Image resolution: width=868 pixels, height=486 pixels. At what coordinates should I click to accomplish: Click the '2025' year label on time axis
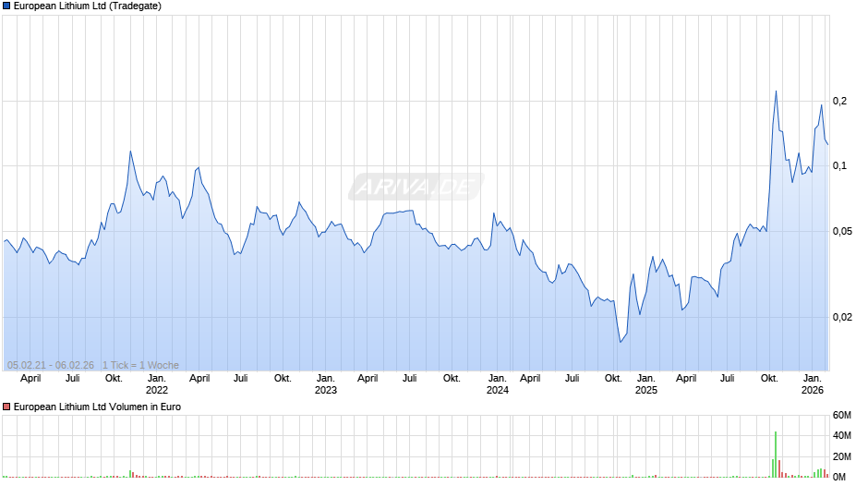tap(646, 390)
